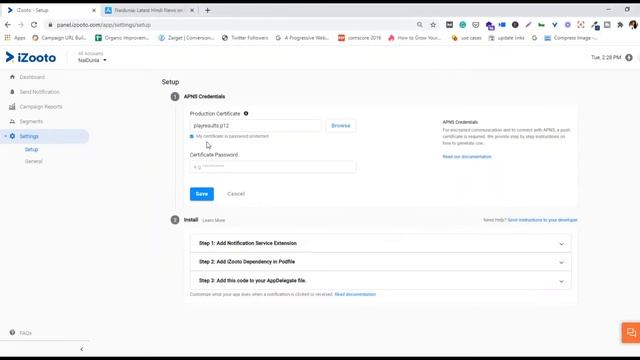Expand Step 2 iZooto Dependency in Podfile
This screenshot has height=360, width=640.
(381, 262)
